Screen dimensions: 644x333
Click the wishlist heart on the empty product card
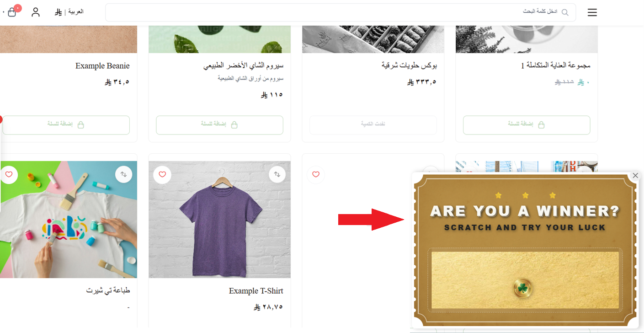(x=315, y=174)
